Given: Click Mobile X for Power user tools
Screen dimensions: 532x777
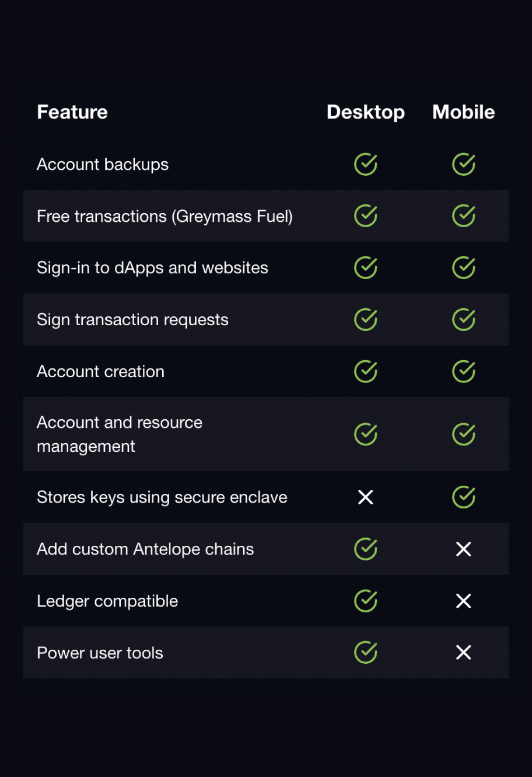Looking at the screenshot, I should pos(464,652).
